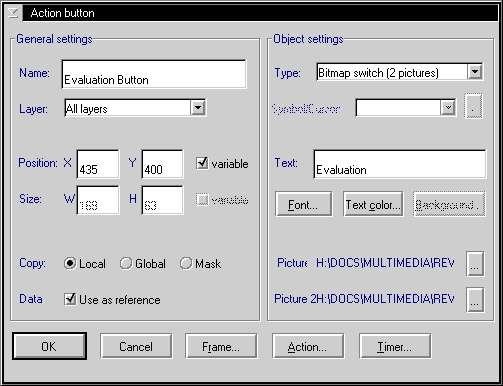
Task: Click the Name field with Evaluation Button
Action: (x=154, y=74)
